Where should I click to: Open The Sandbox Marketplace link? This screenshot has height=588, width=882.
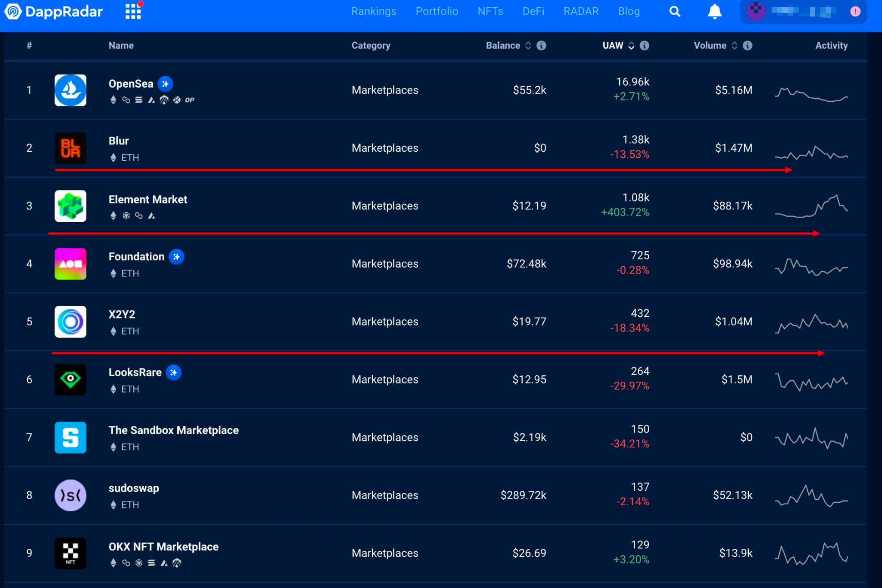tap(174, 430)
